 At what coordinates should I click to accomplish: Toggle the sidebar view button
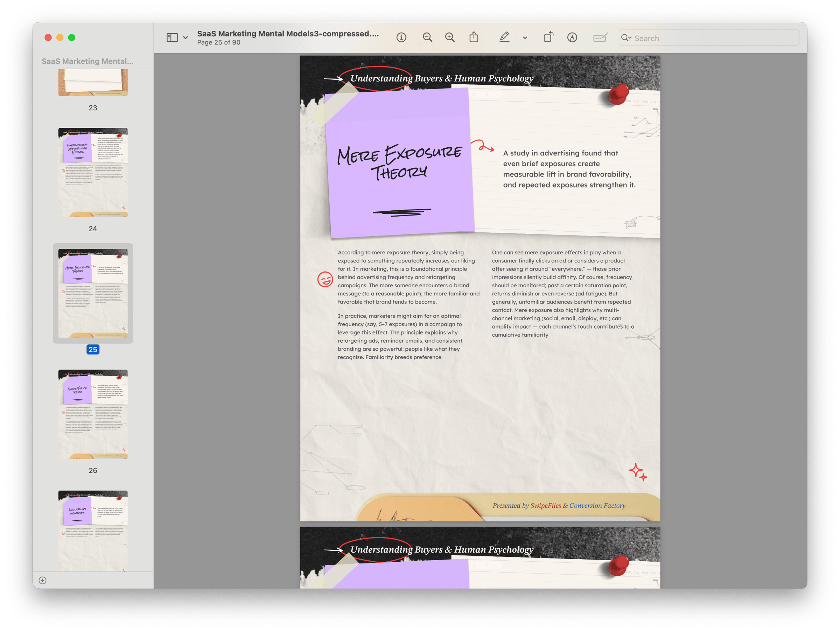click(x=172, y=37)
